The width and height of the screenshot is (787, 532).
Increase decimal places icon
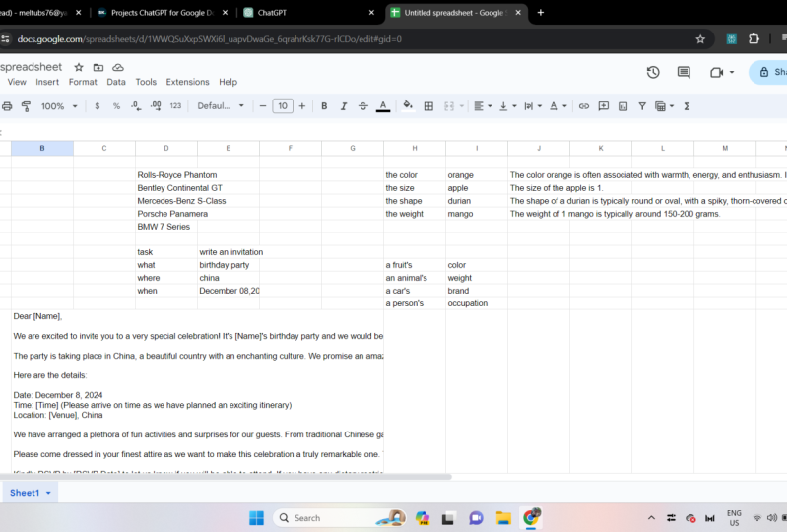point(156,106)
